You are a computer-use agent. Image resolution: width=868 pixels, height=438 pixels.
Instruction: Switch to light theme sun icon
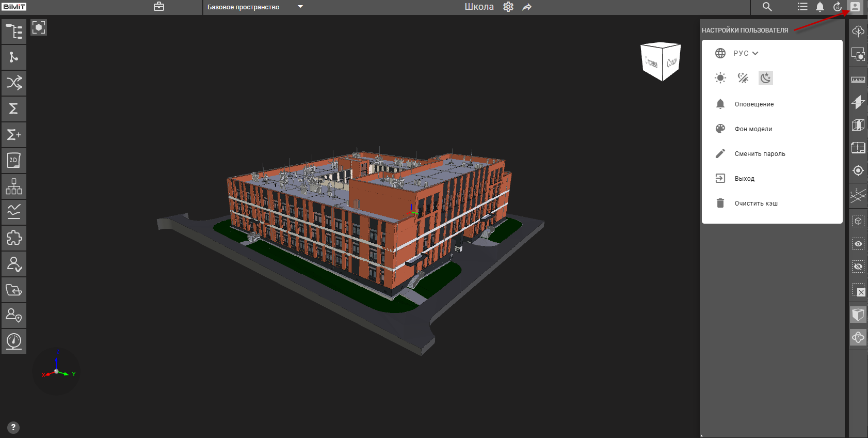pyautogui.click(x=720, y=78)
